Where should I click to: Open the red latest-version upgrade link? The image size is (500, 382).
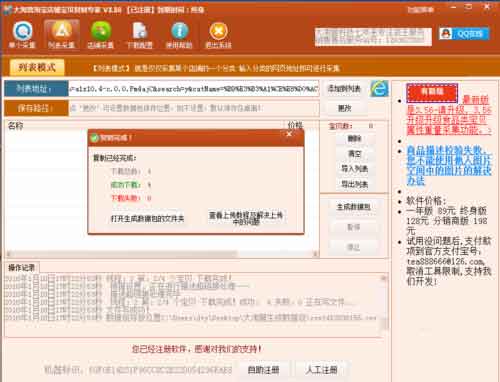point(449,115)
